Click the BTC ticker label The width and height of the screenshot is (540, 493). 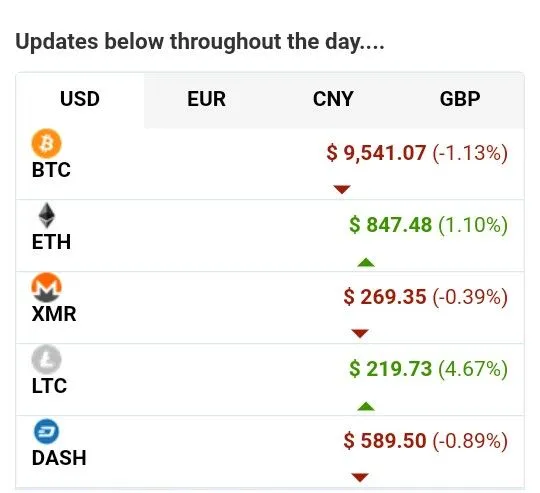[51, 170]
